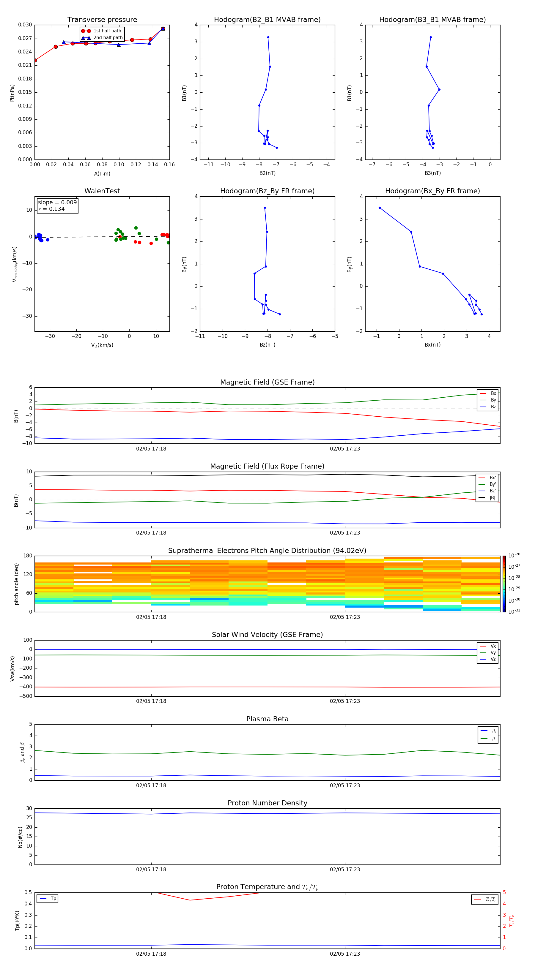
Task: Click the 'Solar Wind Velocity (GSE Frame)' title
Action: pyautogui.click(x=267, y=635)
